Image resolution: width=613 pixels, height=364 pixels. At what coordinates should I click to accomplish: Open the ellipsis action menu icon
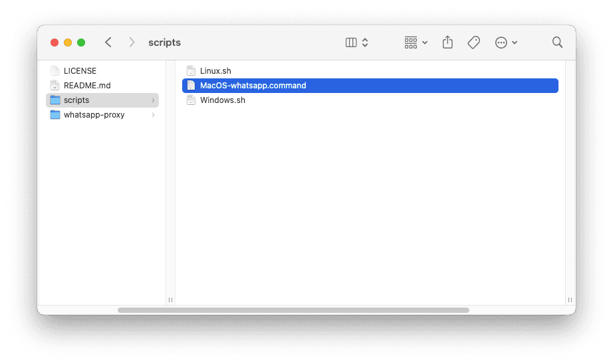point(501,43)
